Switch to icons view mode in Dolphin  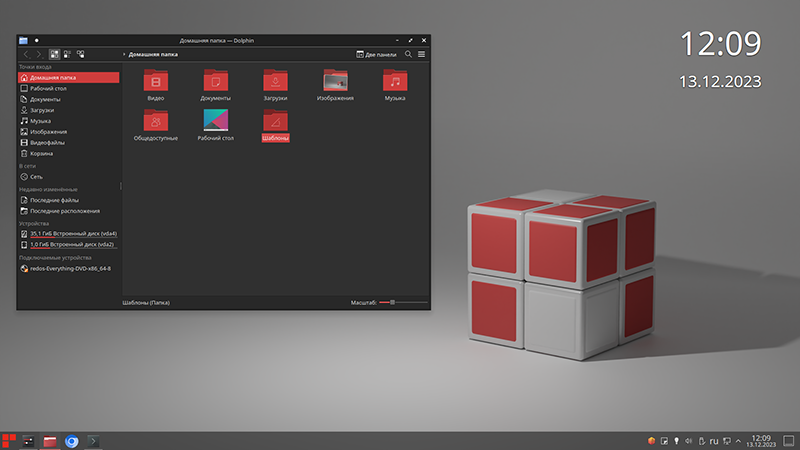coord(54,53)
